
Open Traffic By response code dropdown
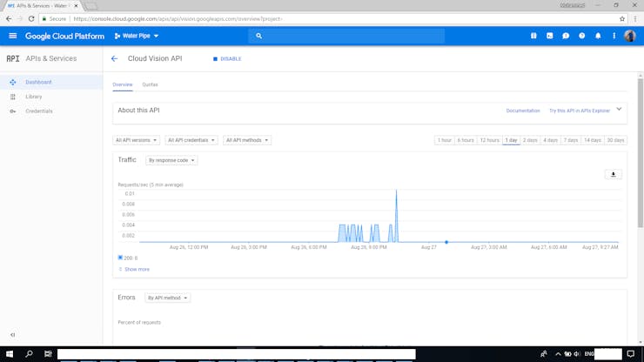(x=171, y=160)
